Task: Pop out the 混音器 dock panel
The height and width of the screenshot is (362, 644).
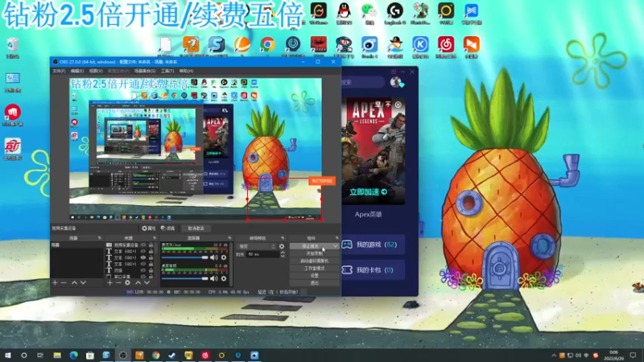Action: pyautogui.click(x=229, y=238)
